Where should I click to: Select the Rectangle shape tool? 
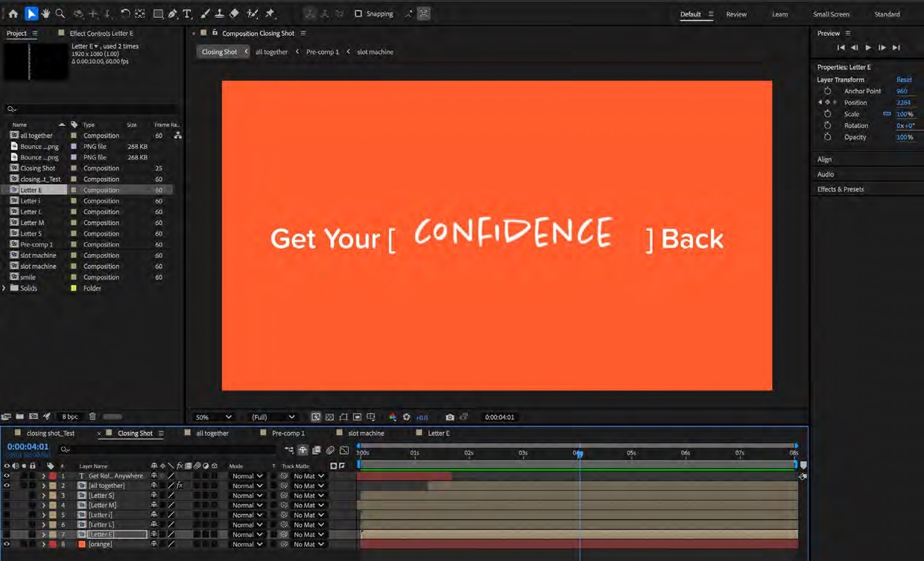[158, 13]
